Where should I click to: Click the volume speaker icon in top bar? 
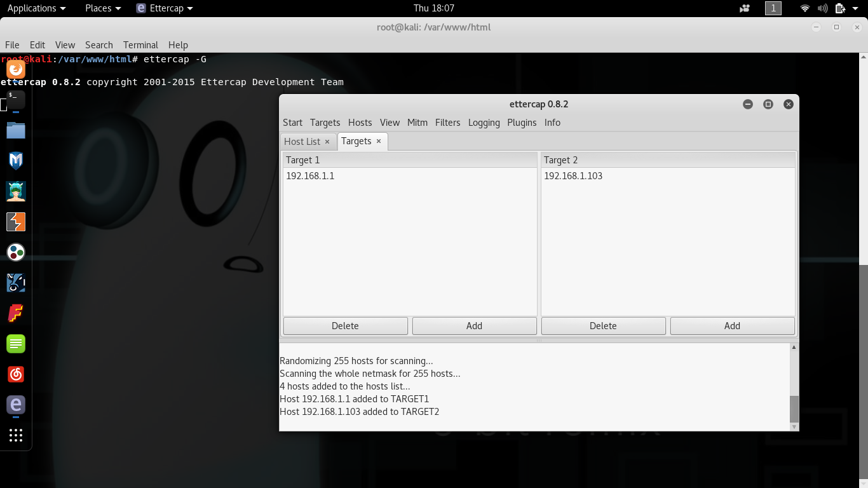(822, 8)
